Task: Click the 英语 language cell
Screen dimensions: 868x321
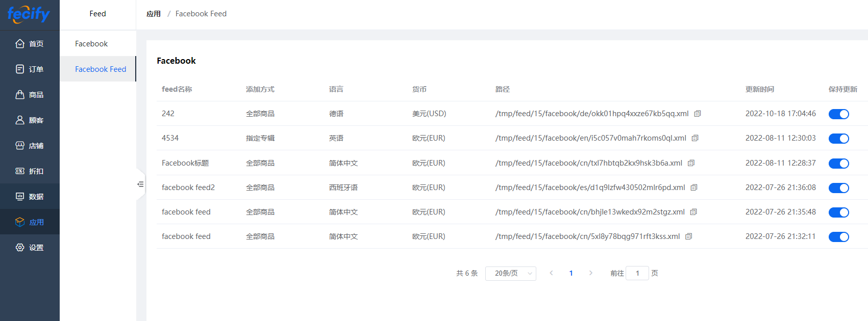Action: coord(336,138)
